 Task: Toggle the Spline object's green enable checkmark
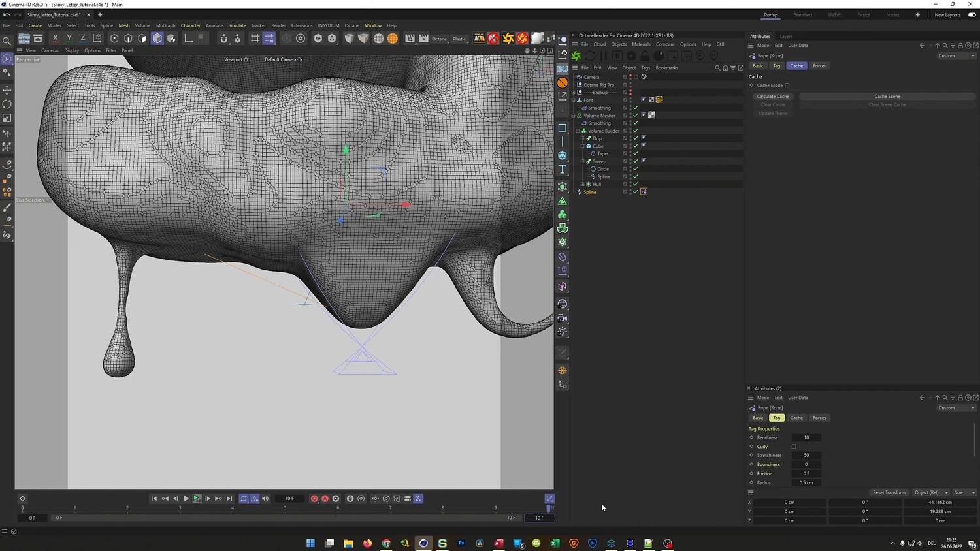(x=636, y=192)
